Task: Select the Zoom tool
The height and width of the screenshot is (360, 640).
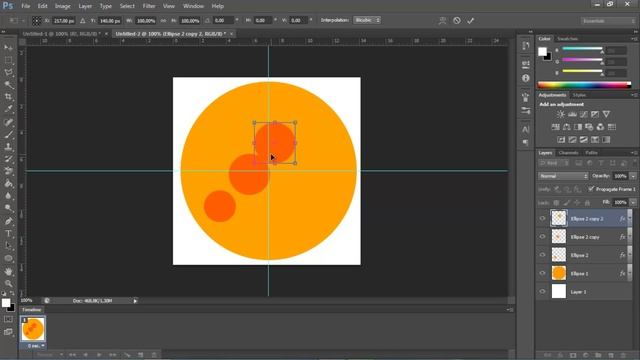Action: point(8,283)
